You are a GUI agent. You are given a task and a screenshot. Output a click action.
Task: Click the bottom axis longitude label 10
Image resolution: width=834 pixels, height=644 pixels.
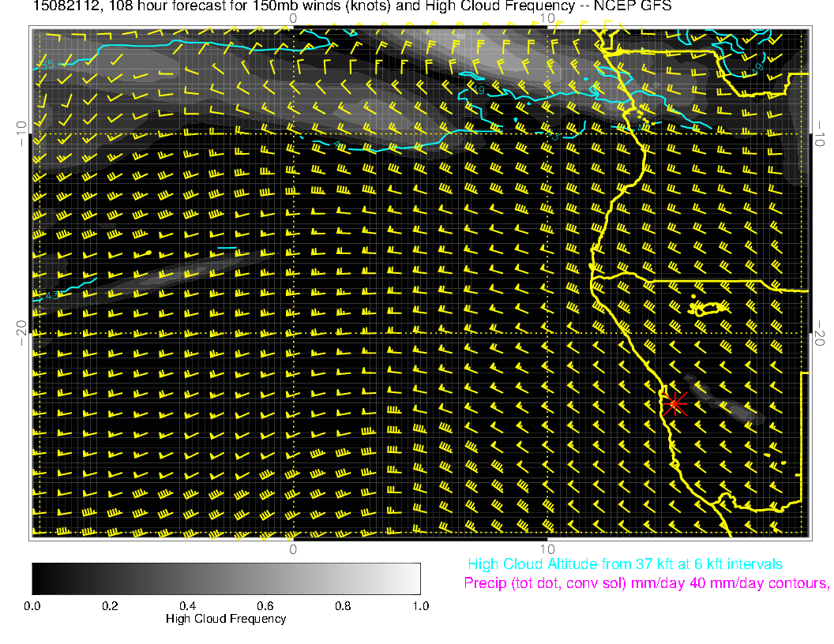click(x=547, y=549)
